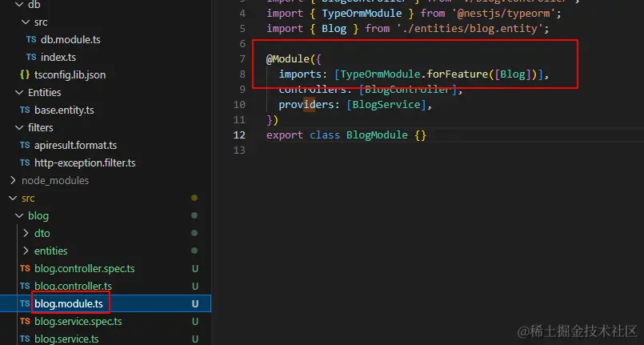Click line number 7 in gutter

click(x=242, y=59)
